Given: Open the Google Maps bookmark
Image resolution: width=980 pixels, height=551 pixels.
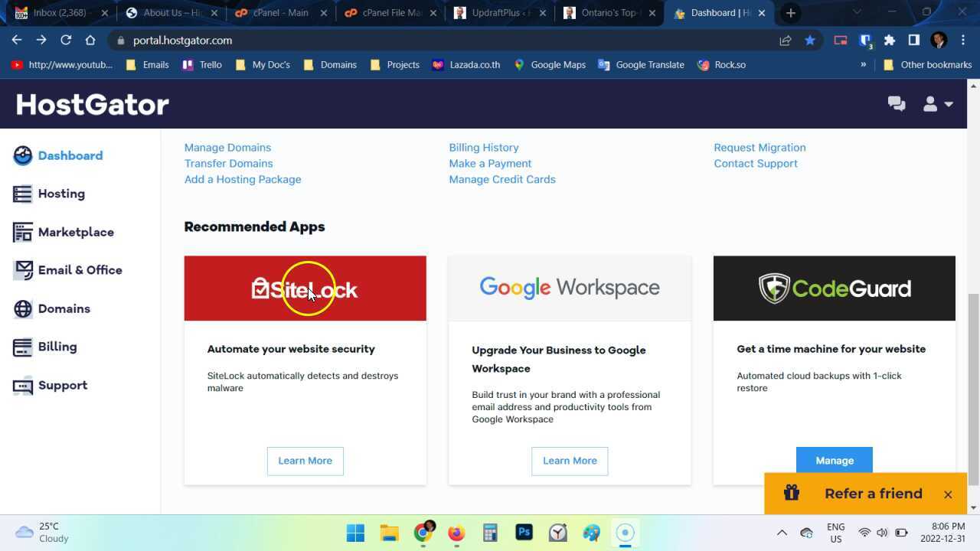Looking at the screenshot, I should point(550,65).
